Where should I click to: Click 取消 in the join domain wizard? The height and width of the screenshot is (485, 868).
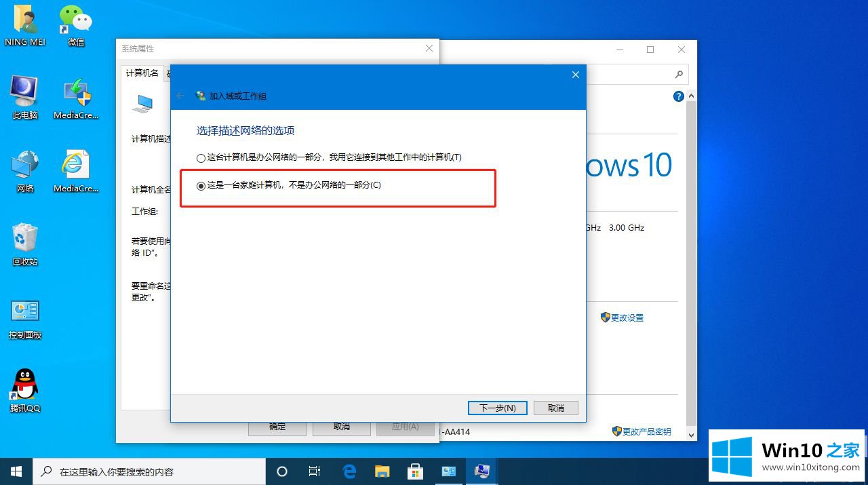555,408
